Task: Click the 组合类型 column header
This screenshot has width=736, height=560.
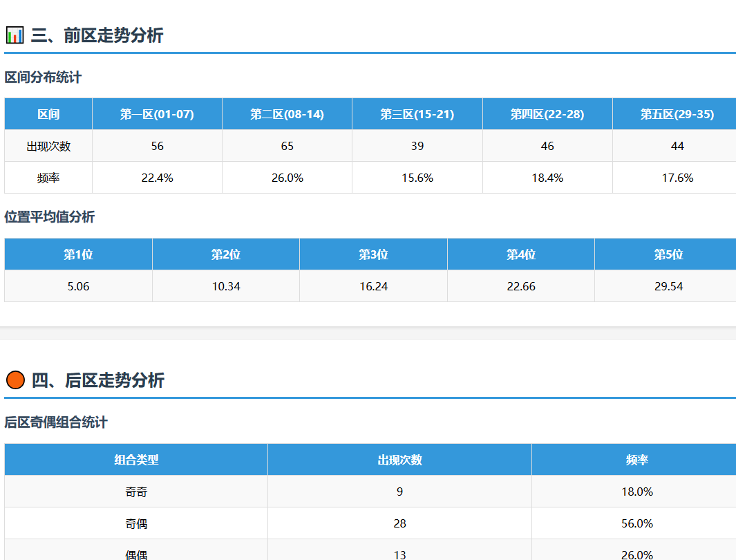Action: [x=136, y=460]
